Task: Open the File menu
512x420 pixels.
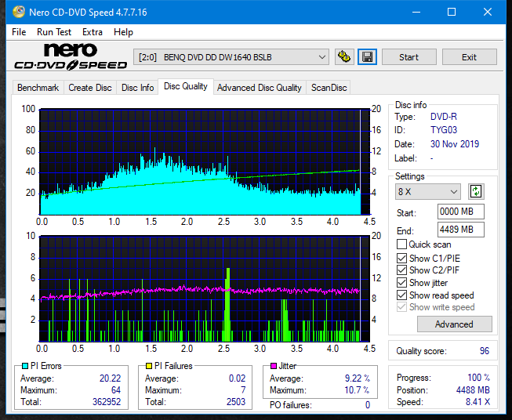Action: (x=19, y=32)
